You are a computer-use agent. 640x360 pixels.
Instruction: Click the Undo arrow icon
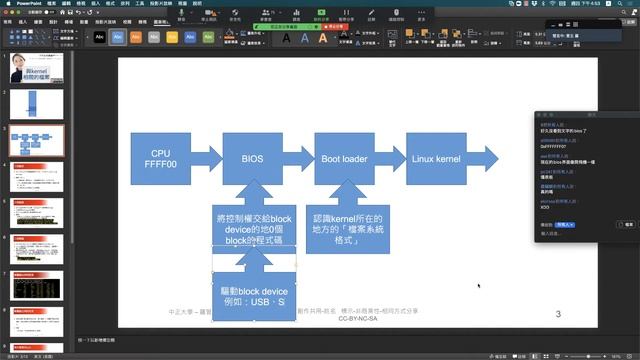pos(78,12)
